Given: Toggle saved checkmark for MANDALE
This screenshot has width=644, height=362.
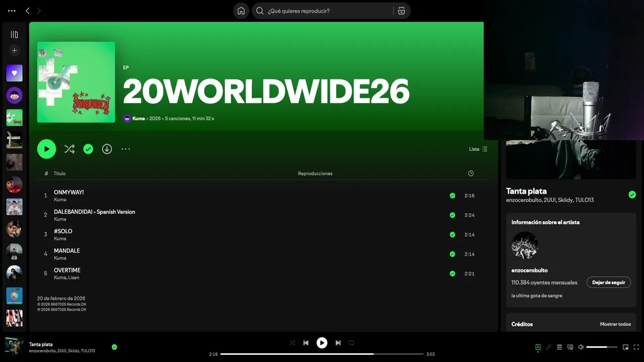Looking at the screenshot, I should point(452,254).
